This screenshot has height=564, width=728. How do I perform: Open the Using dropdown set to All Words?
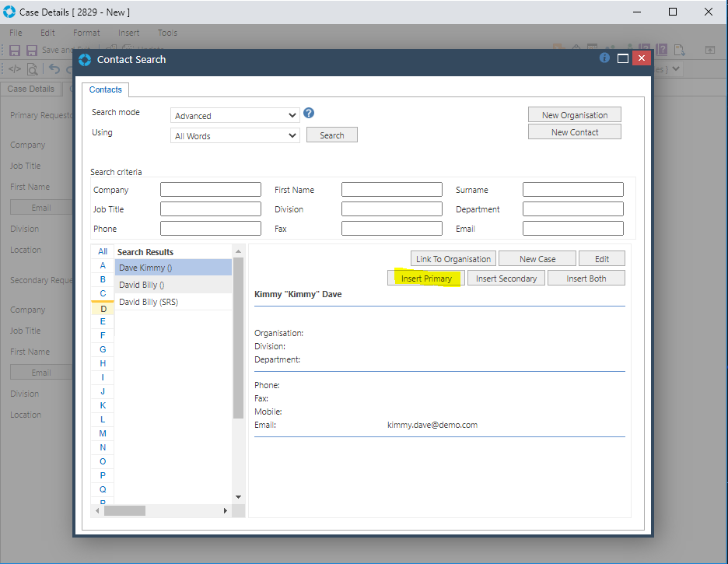(x=235, y=135)
